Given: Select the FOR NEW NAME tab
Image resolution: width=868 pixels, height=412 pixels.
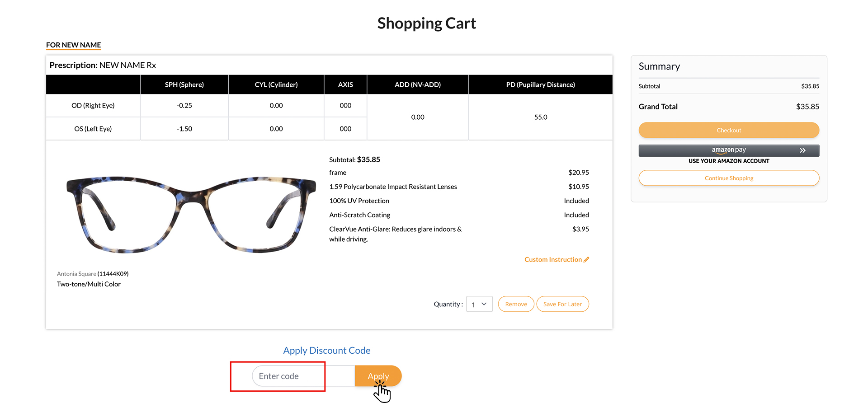Looking at the screenshot, I should point(73,45).
